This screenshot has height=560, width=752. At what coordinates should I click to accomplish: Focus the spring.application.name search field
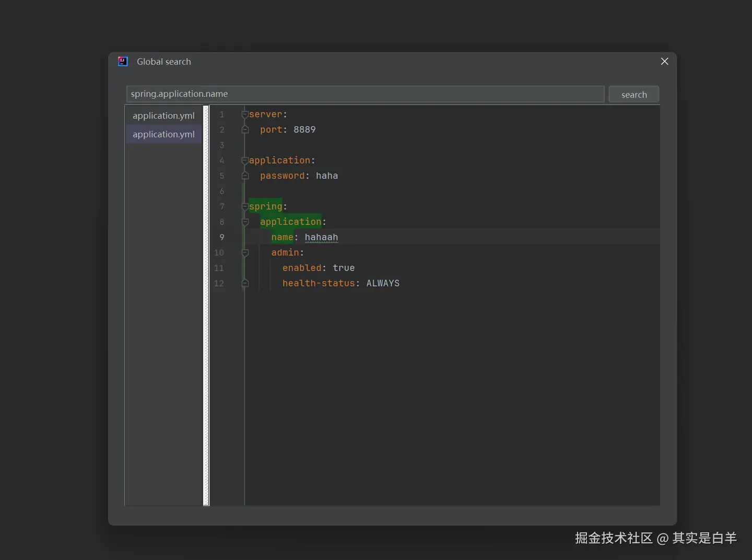point(365,94)
